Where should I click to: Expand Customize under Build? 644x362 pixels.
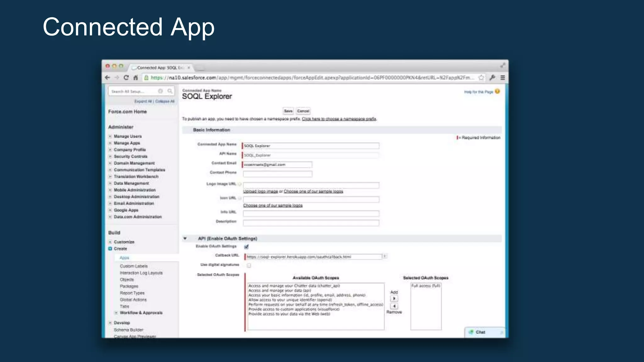pos(110,242)
